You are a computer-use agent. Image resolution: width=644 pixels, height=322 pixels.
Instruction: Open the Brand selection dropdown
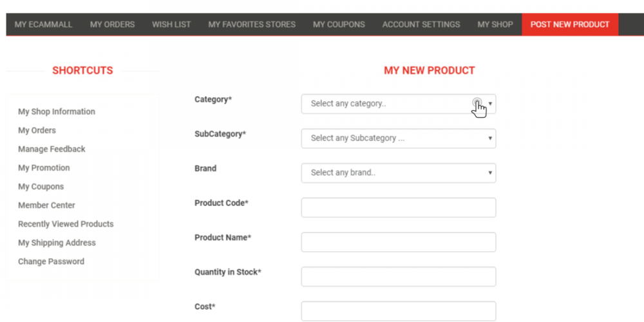(x=399, y=173)
